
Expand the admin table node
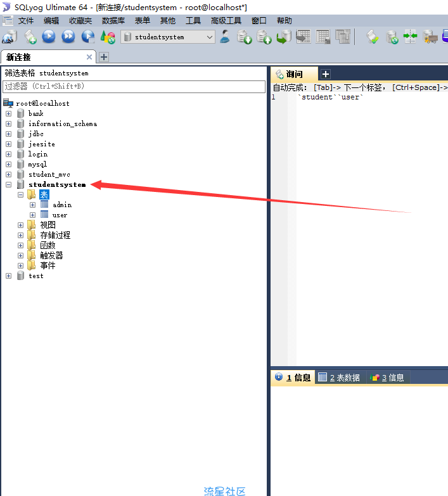[x=32, y=205]
